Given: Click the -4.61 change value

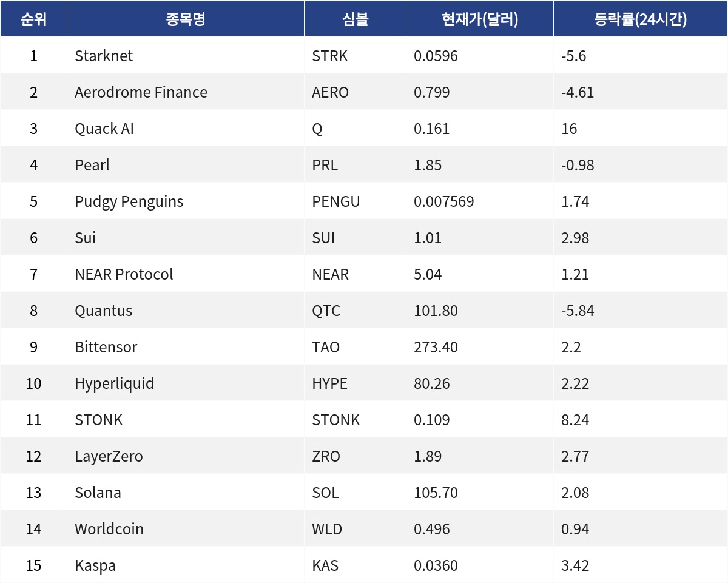Looking at the screenshot, I should click(578, 92).
